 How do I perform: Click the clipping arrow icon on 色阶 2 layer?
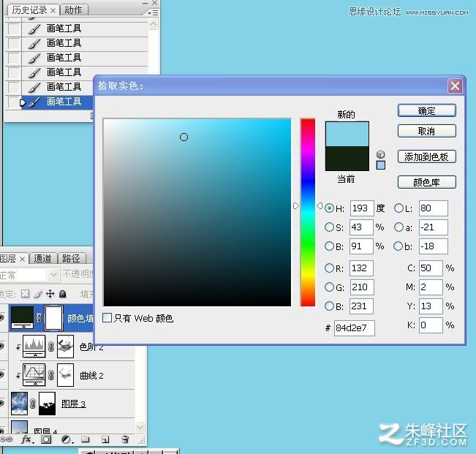[x=18, y=347]
